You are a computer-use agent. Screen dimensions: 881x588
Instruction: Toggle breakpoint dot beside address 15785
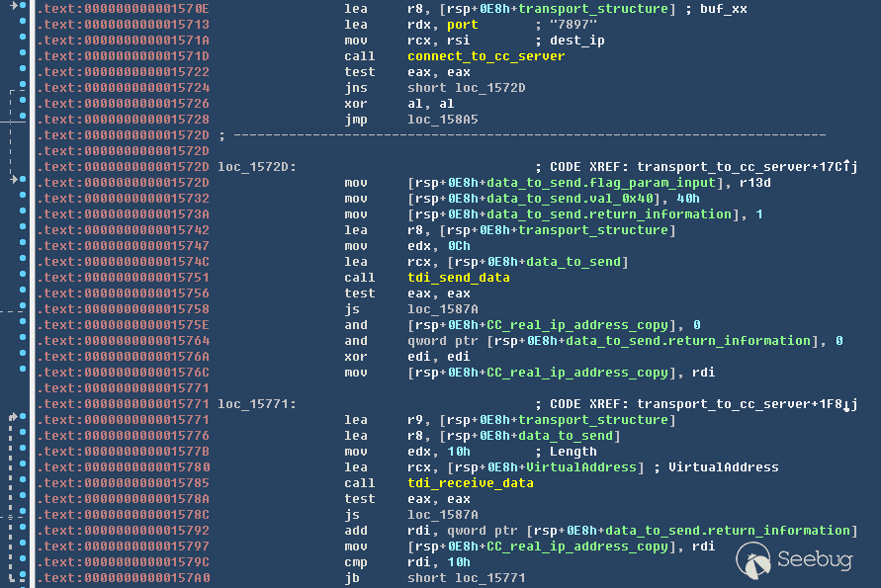(23, 479)
